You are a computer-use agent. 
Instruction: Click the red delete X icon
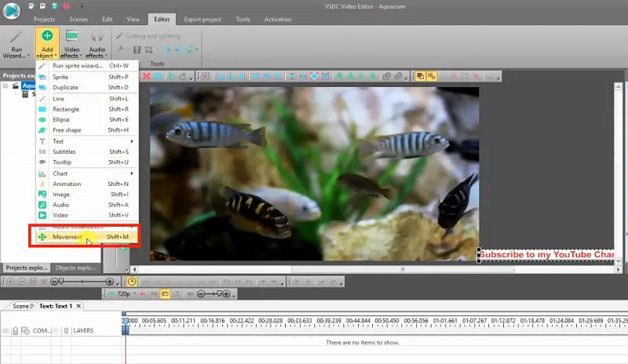click(x=147, y=76)
